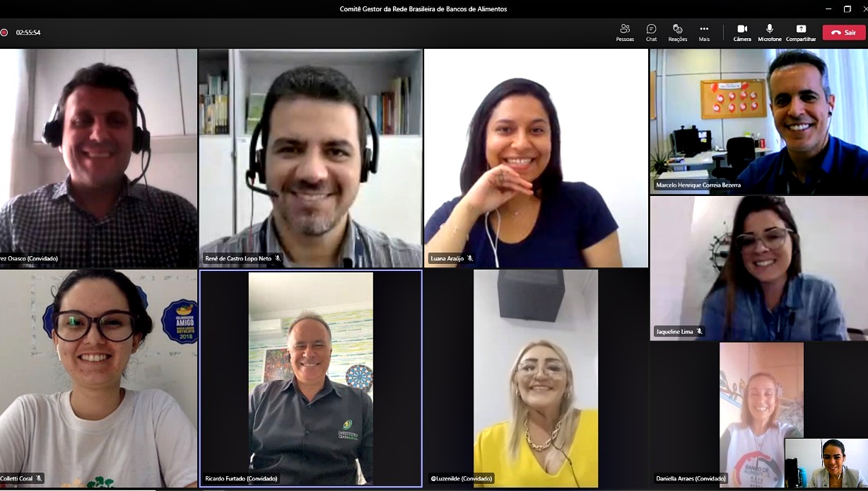The width and height of the screenshot is (868, 491).
Task: Click the name label Jaqueline Lima
Action: 674,332
